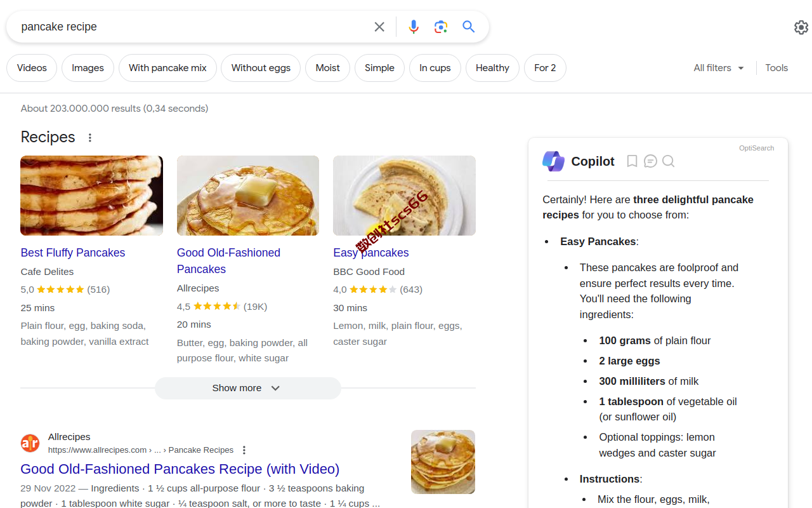Screen dimensions: 812x508
Task: Select the Moist filter chip
Action: pos(327,68)
